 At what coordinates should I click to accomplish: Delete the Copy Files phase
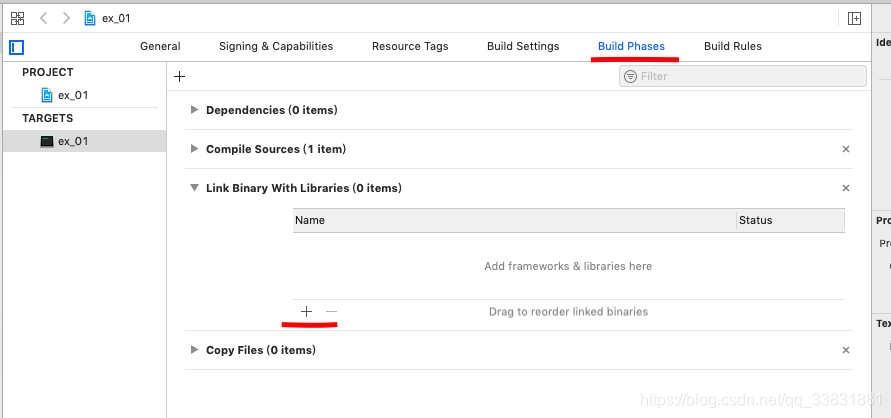coord(846,350)
